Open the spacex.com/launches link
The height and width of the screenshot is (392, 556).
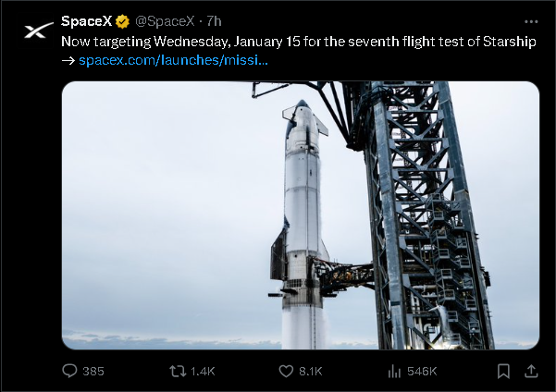click(173, 60)
